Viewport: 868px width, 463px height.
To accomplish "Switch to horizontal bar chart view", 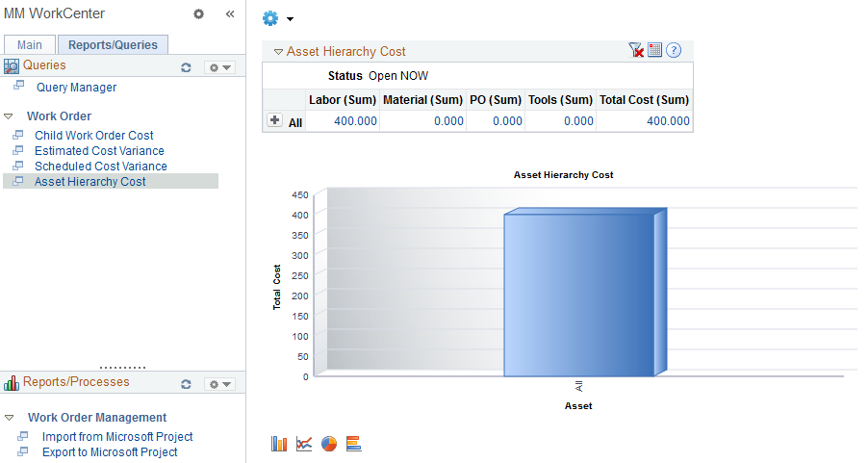I will pos(354,444).
